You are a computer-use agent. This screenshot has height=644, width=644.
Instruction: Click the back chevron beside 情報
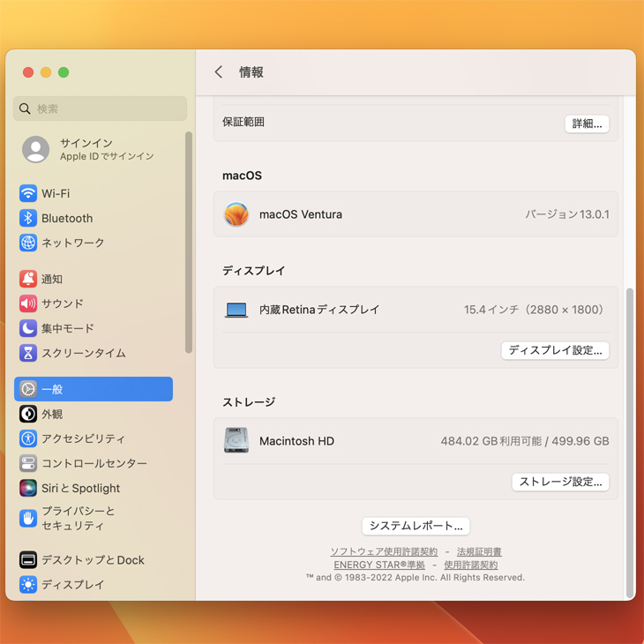point(219,72)
